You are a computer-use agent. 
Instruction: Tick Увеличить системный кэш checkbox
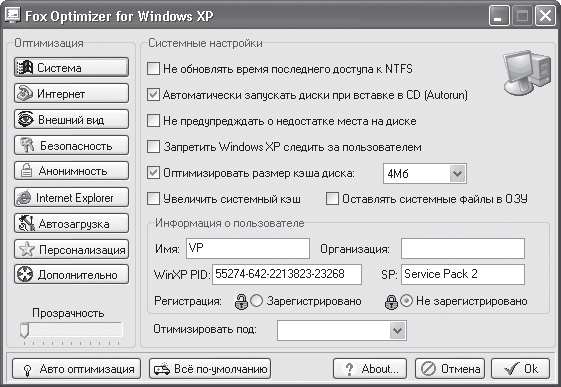153,199
